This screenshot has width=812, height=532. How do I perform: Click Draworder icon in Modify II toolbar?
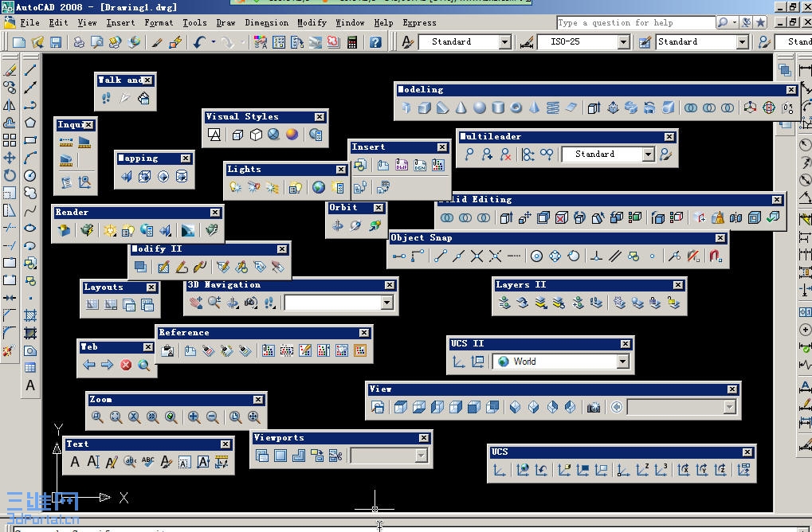pyautogui.click(x=139, y=267)
